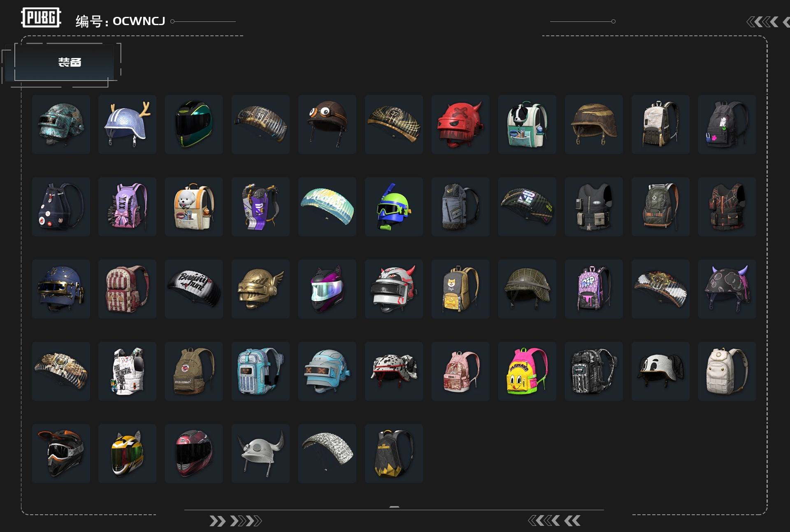Choose light blue backpack with orange X eyes
Screen dimensions: 790x532
(261, 371)
